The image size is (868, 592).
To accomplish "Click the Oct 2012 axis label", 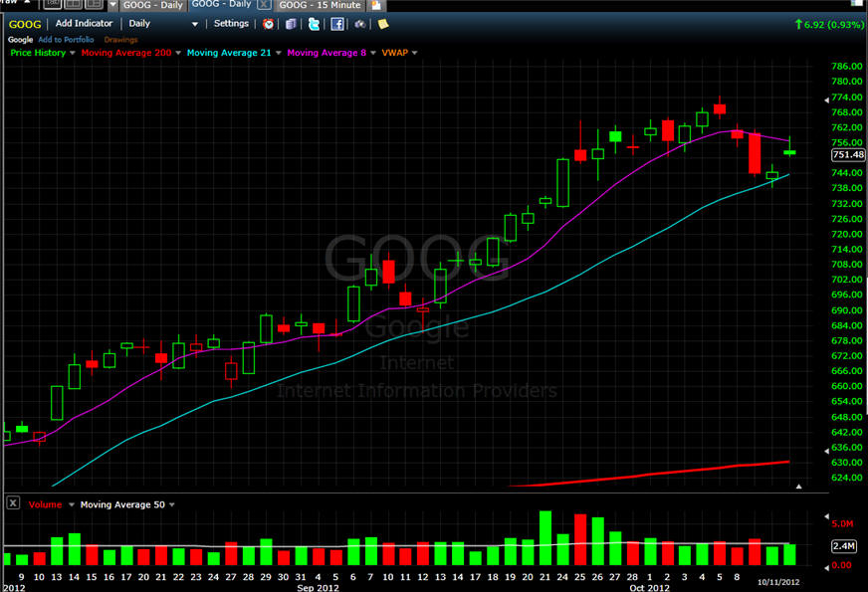I will pyautogui.click(x=649, y=588).
